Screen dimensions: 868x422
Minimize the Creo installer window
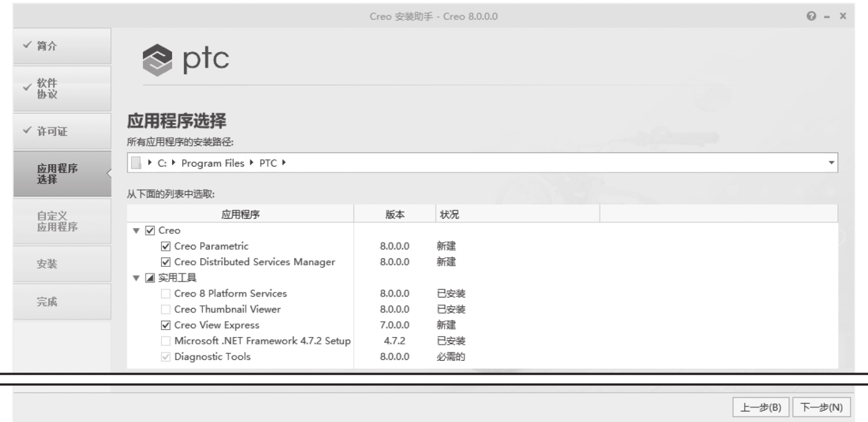[827, 16]
